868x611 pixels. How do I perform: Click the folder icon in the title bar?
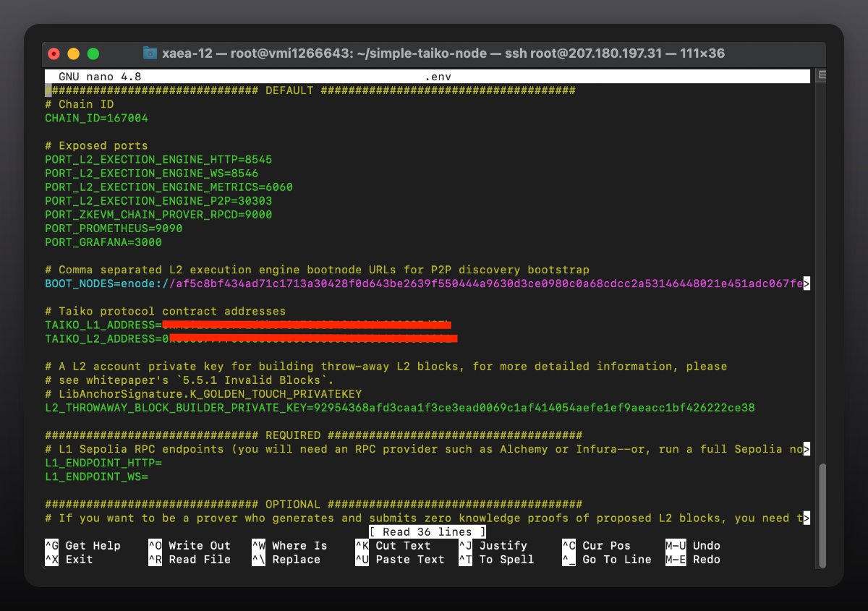coord(150,54)
